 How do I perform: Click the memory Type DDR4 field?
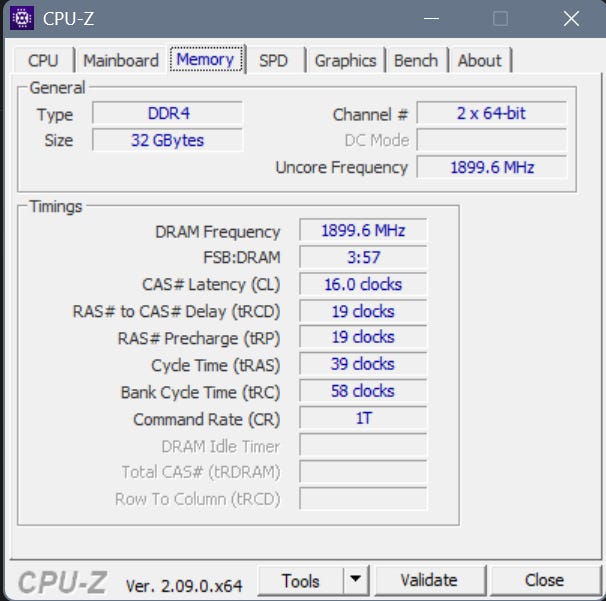(x=168, y=113)
